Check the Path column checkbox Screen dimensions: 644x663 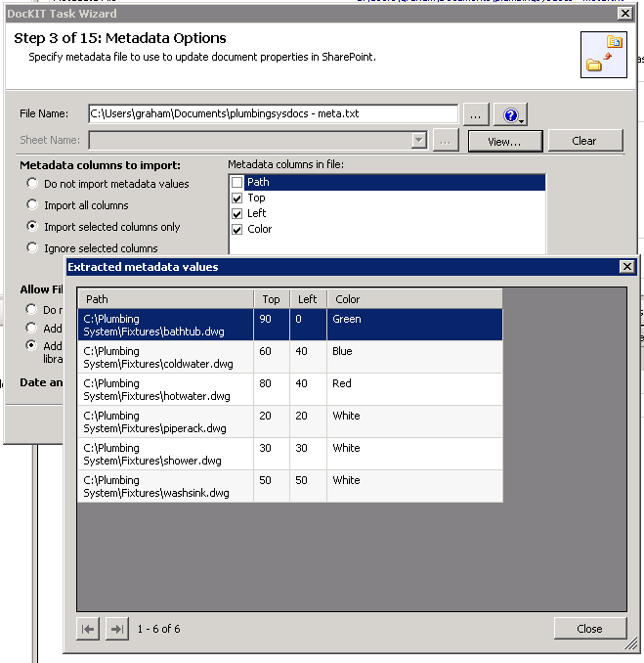(236, 183)
